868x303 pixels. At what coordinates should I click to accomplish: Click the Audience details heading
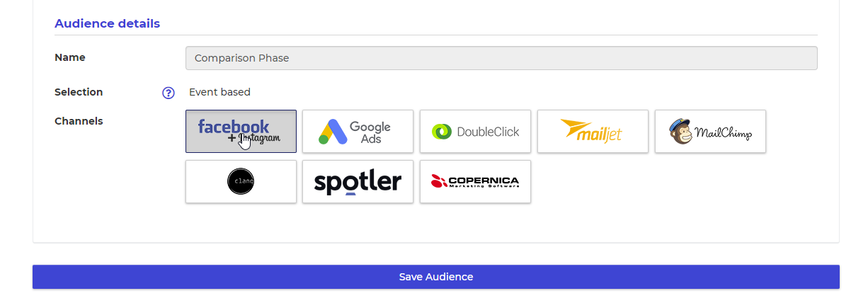[107, 23]
